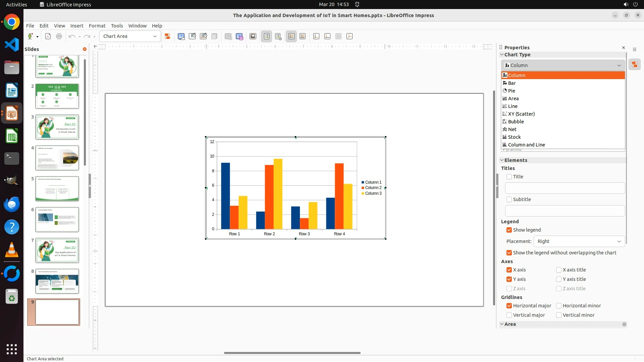Enable the Title checkbox
This screenshot has width=644, height=362.
click(x=509, y=177)
